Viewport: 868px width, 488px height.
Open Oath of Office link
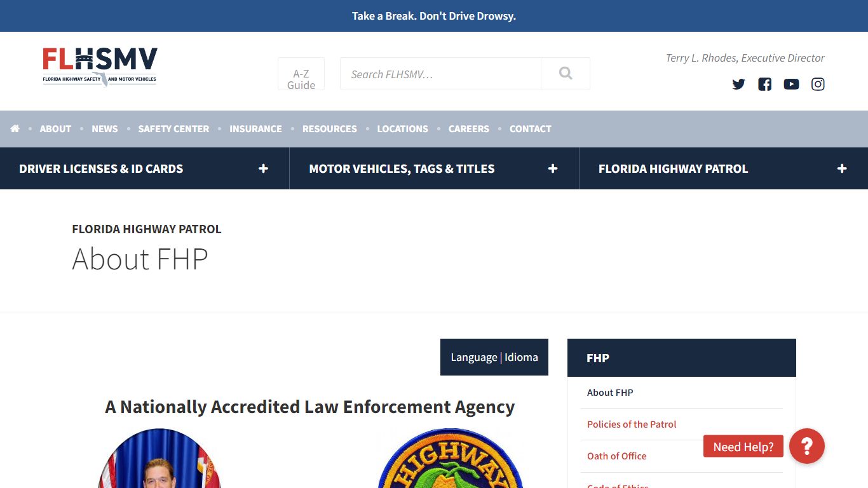point(616,456)
